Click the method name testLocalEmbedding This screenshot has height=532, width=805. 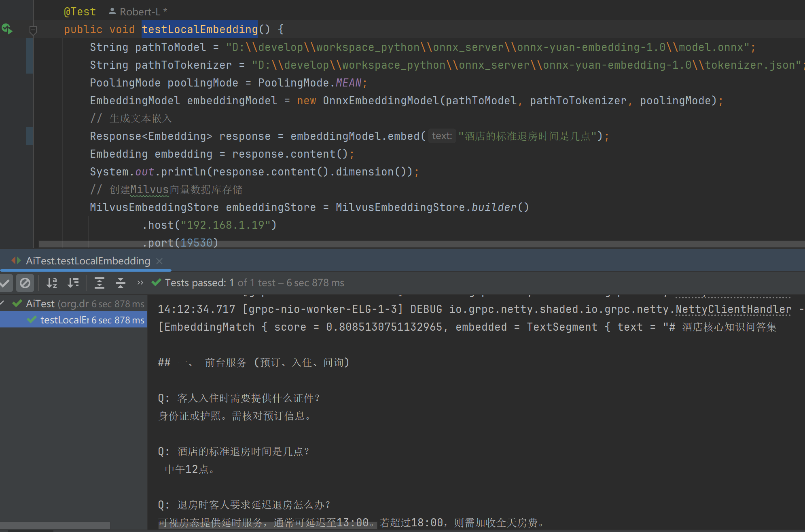tap(199, 30)
